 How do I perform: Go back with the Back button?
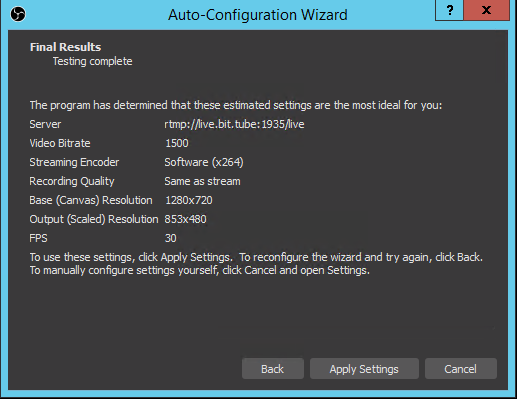click(273, 369)
